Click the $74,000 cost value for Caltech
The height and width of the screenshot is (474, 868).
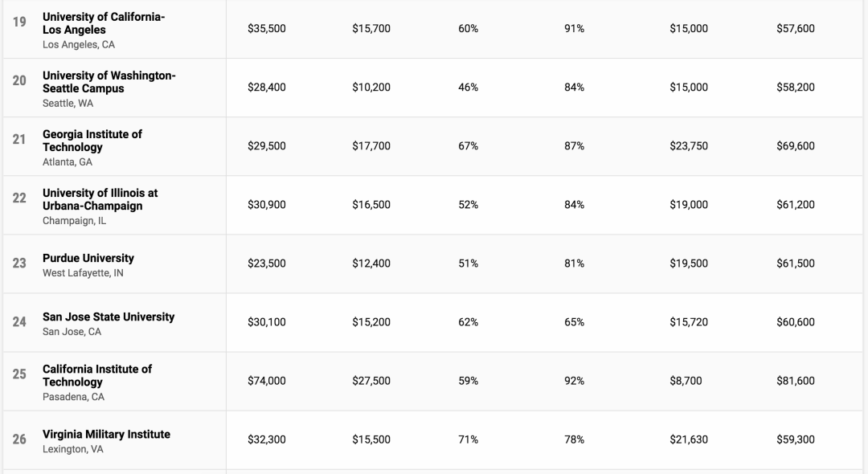(266, 381)
